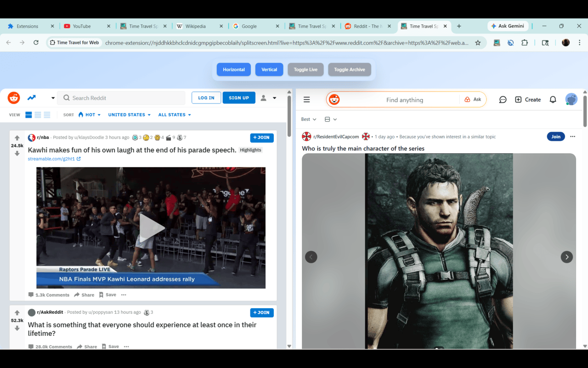Open the UNITED STATES region dropdown
This screenshot has width=588, height=368.
(x=130, y=115)
